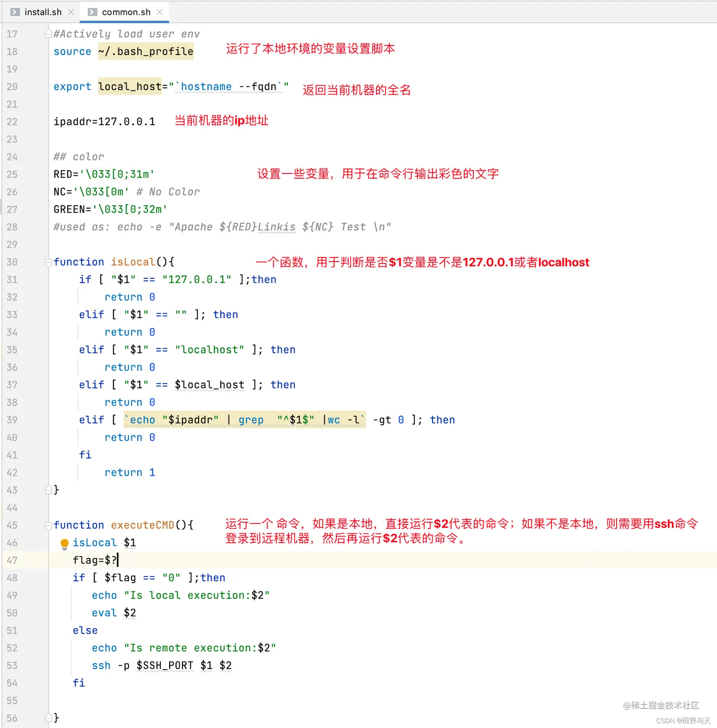Fold the executeCMD function at line 45
717x728 pixels.
48,525
